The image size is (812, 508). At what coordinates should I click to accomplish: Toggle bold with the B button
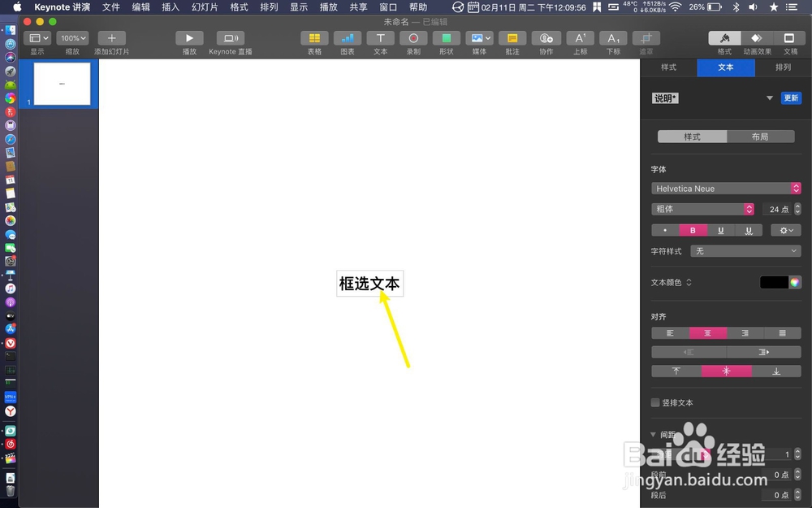[x=693, y=230]
